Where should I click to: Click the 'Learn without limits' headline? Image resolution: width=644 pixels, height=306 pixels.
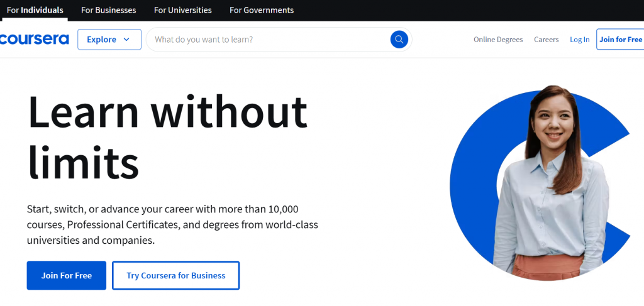(167, 136)
